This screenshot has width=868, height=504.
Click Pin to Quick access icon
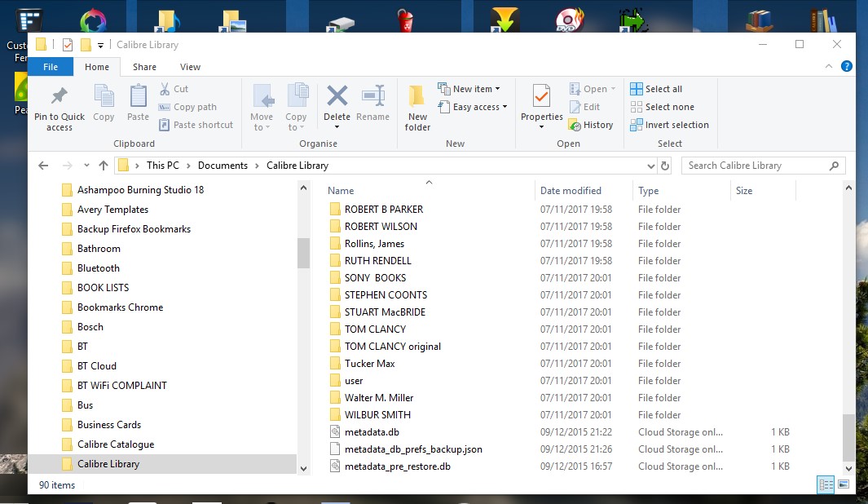[59, 97]
